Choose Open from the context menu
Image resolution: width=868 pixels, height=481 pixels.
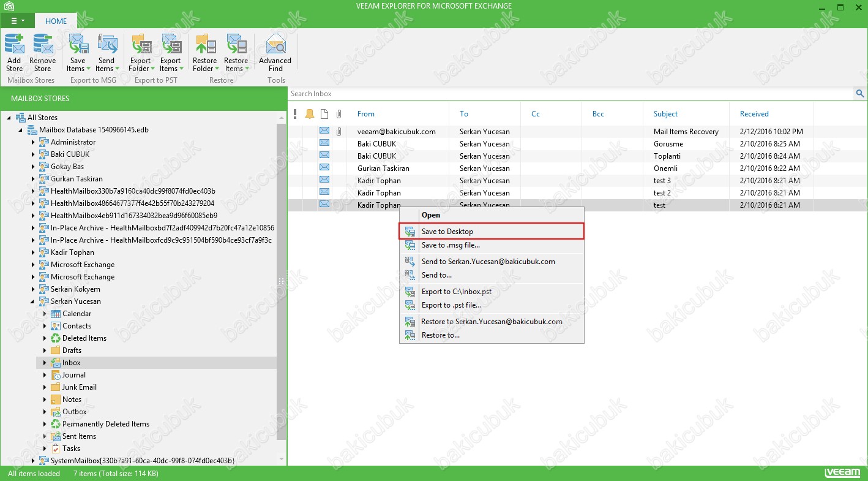point(492,215)
